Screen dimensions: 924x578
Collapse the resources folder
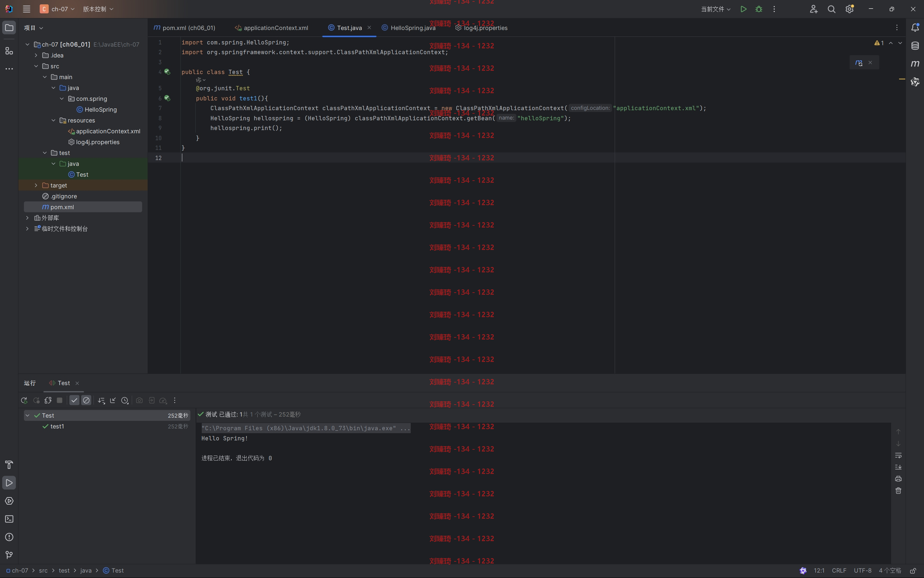tap(53, 120)
